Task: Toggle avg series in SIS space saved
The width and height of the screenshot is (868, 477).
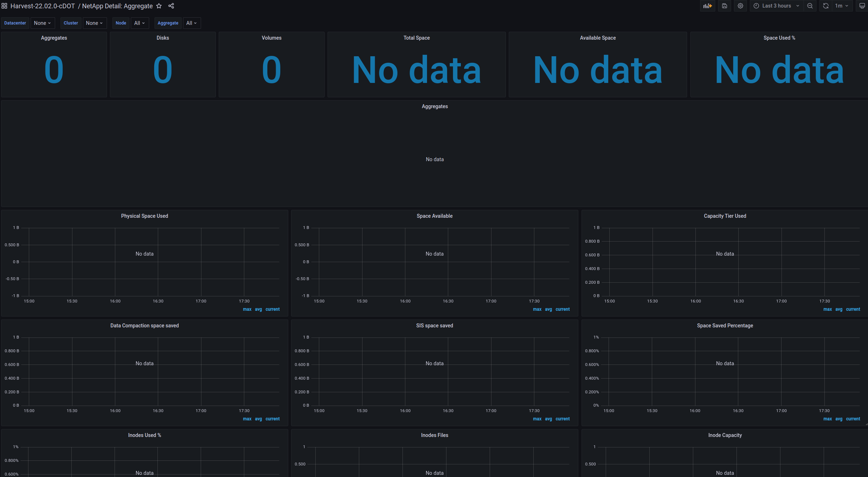Action: click(548, 419)
